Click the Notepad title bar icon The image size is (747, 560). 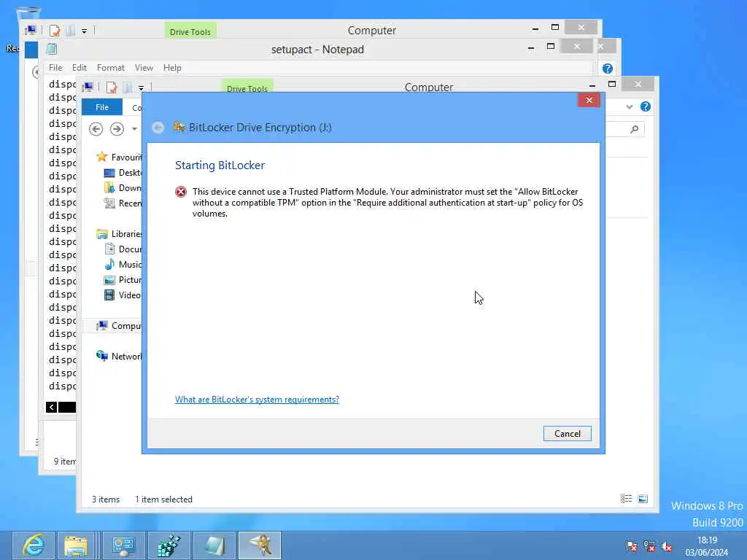coord(52,49)
